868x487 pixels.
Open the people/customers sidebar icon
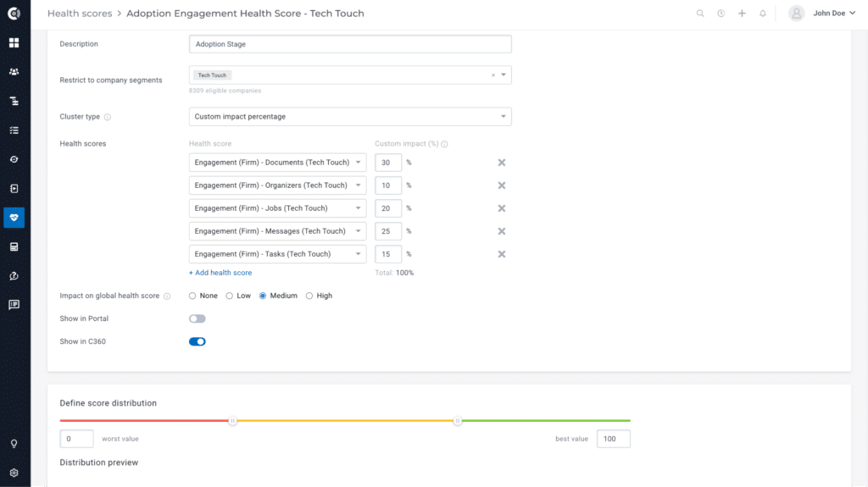point(14,72)
